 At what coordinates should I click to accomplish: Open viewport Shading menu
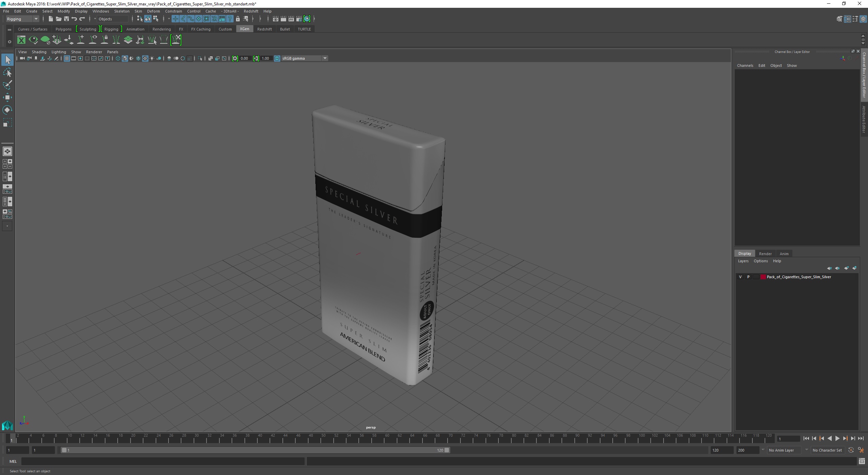coord(39,52)
